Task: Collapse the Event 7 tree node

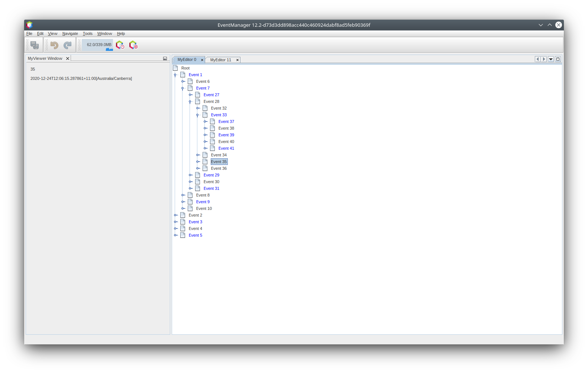Action: tap(182, 88)
